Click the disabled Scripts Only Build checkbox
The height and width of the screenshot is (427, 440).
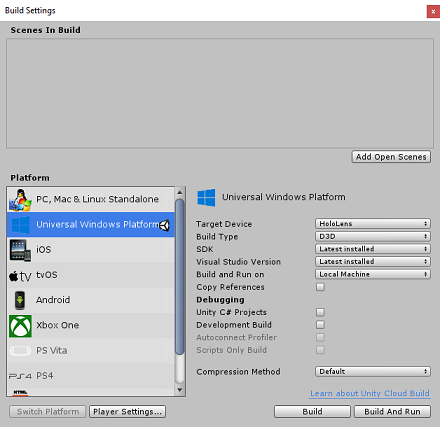click(x=320, y=350)
